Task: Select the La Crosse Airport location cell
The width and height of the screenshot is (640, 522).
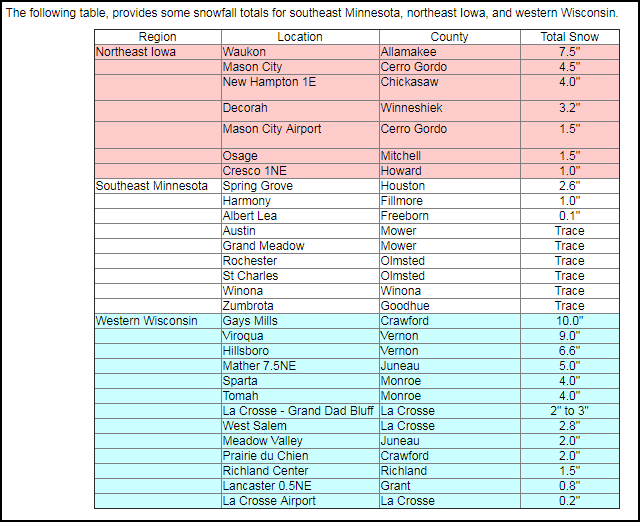Action: coord(300,501)
